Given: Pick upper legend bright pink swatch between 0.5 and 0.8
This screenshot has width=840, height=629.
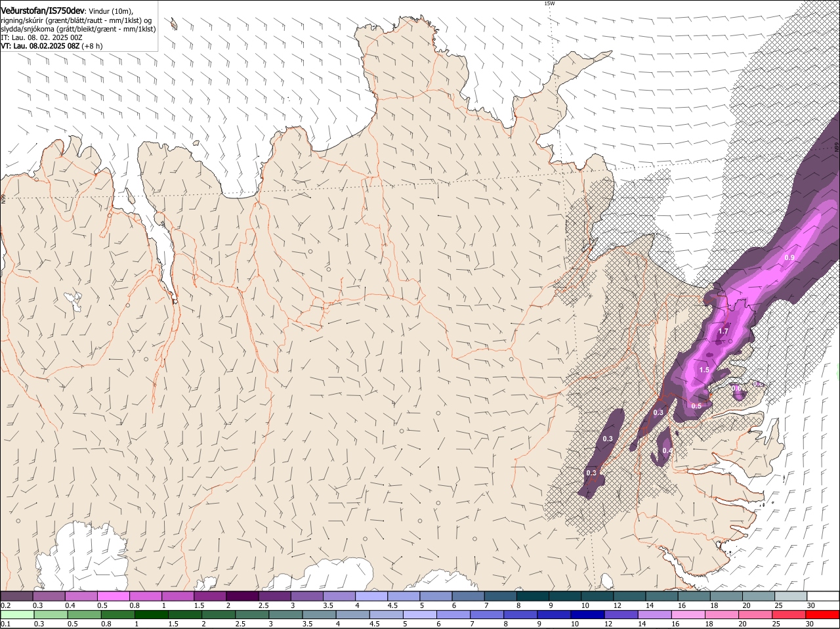Looking at the screenshot, I should [x=113, y=596].
